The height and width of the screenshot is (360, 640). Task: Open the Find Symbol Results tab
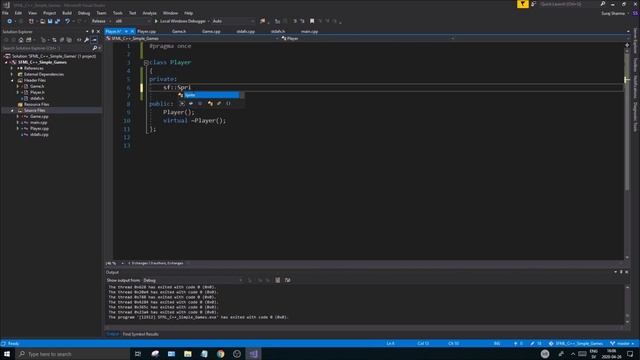tap(140, 334)
